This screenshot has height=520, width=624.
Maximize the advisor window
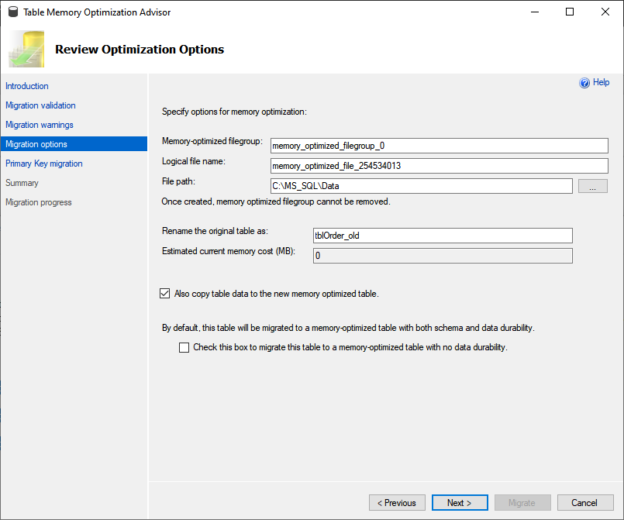point(569,12)
